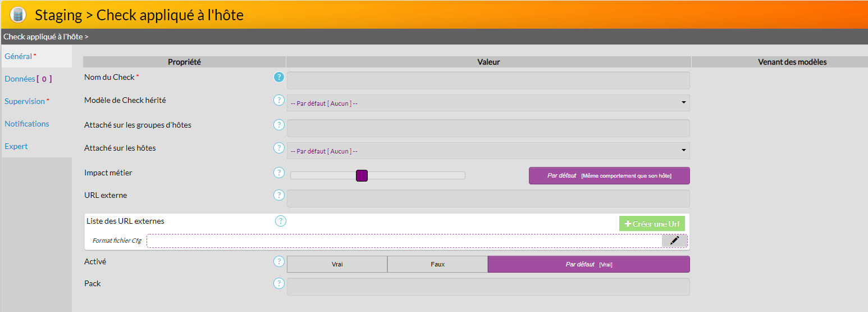Open the Supervision tab
This screenshot has height=312, width=868.
click(x=26, y=101)
